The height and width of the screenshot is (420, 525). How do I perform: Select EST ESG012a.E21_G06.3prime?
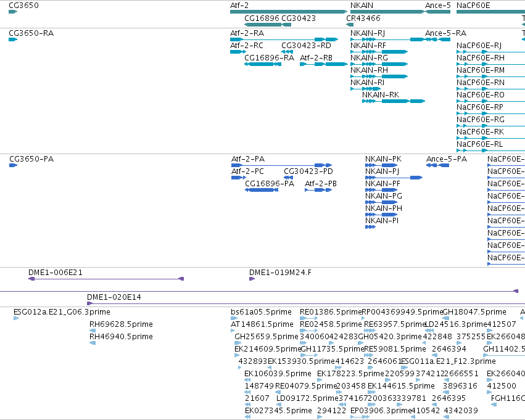click(x=62, y=312)
